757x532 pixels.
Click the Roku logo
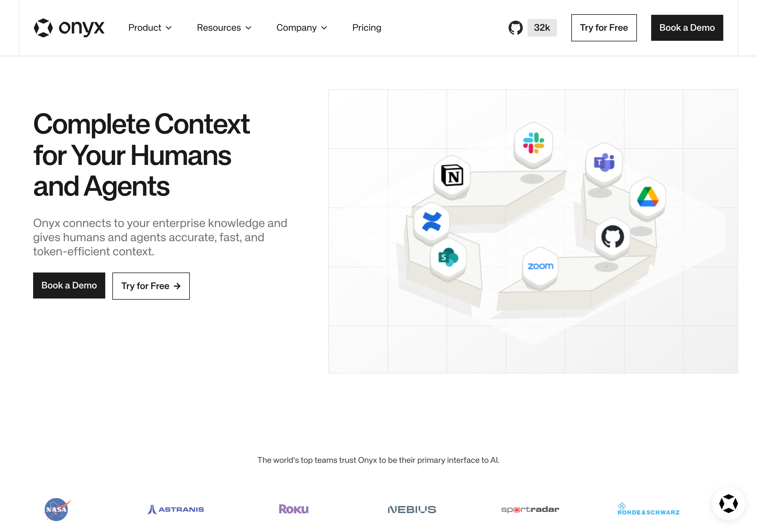pyautogui.click(x=293, y=509)
